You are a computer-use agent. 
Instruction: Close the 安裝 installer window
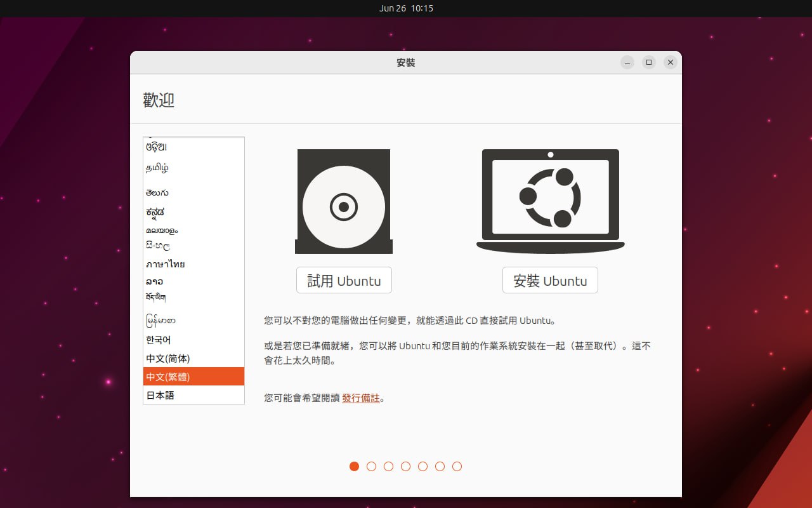pos(670,62)
